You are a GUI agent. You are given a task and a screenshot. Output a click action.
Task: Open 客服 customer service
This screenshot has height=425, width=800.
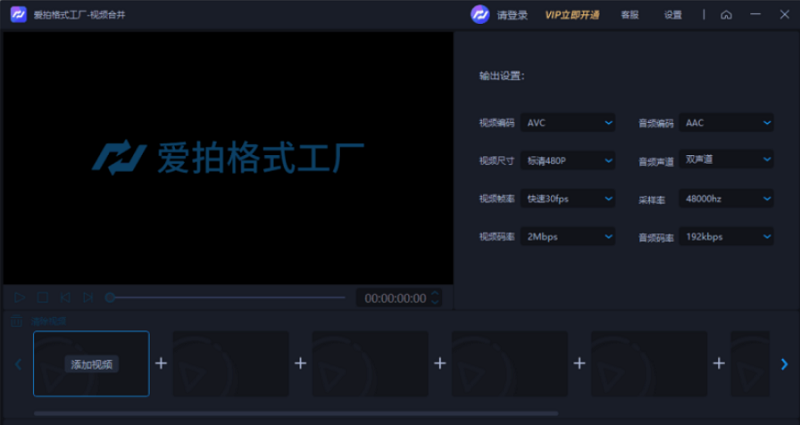click(630, 15)
